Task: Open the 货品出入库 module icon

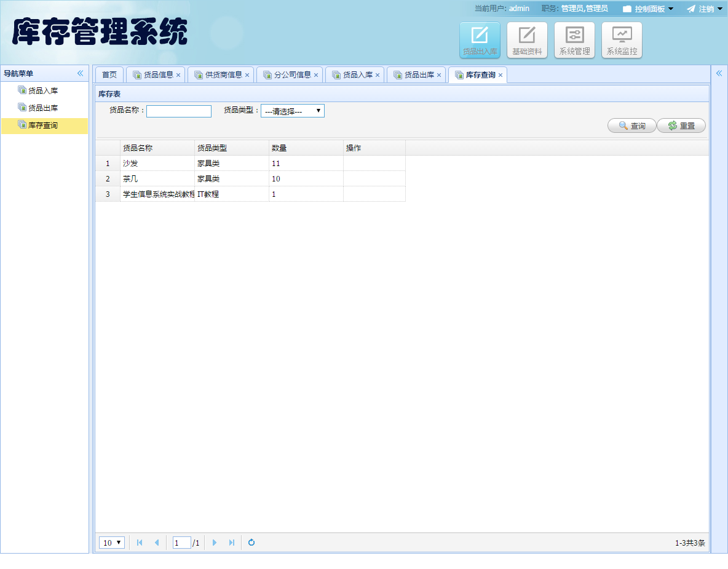Action: pyautogui.click(x=480, y=40)
